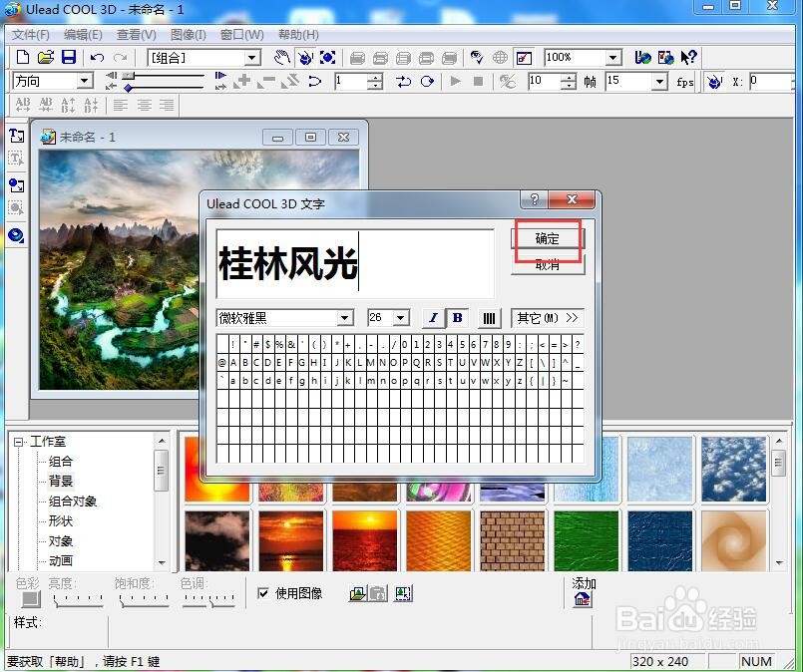Viewport: 803px width, 672px height.
Task: Select the hand Move Object tool
Action: coord(282,57)
